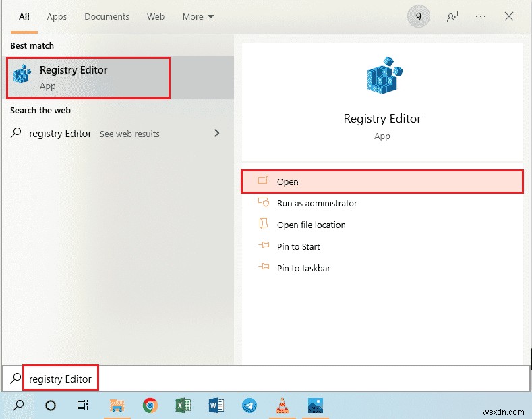Click the Registry Editor cube icon in results

pyautogui.click(x=22, y=74)
